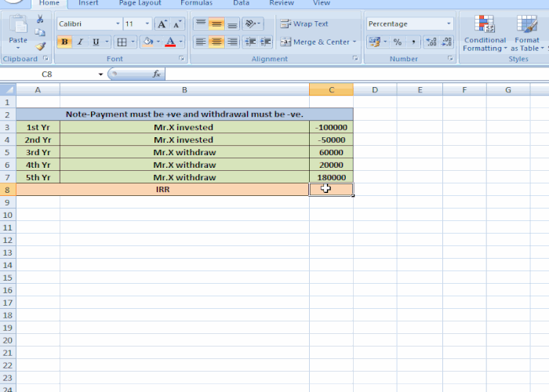Click the Select All corner button
Viewport: 549px width, 392px height.
point(8,89)
